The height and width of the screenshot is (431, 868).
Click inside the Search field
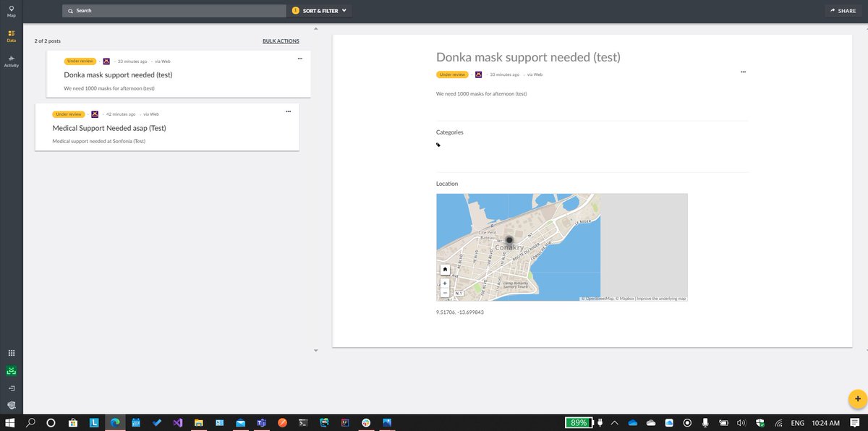coord(174,11)
